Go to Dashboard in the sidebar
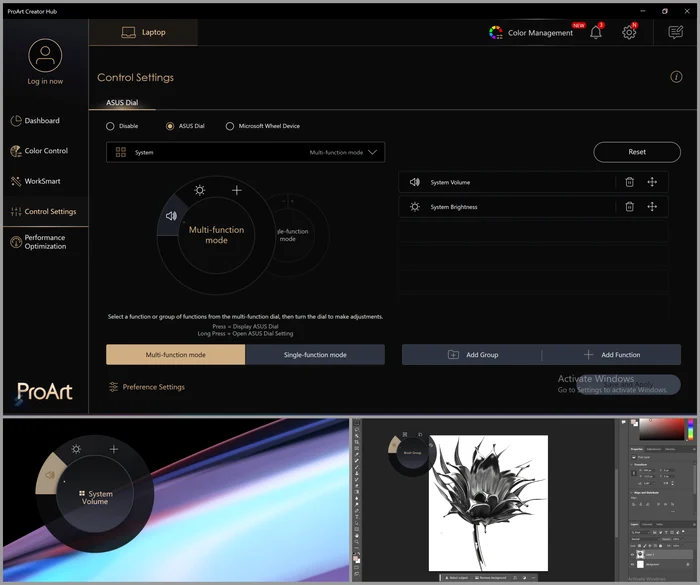 (35, 121)
